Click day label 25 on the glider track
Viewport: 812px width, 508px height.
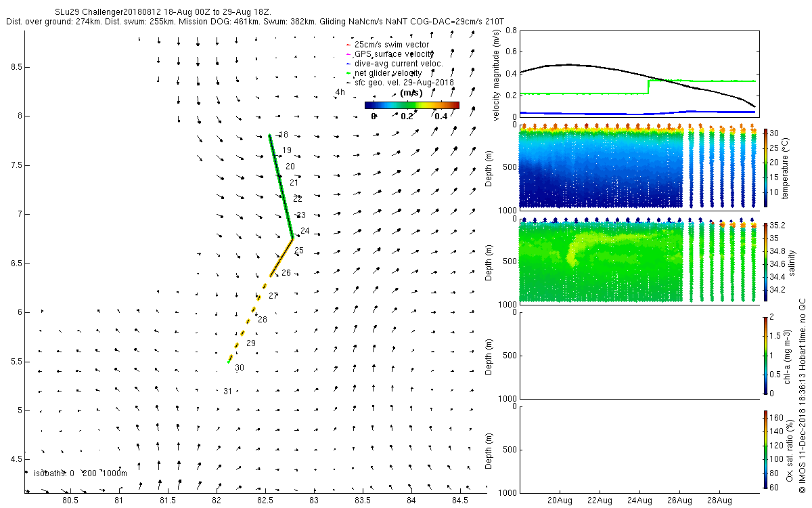point(299,251)
